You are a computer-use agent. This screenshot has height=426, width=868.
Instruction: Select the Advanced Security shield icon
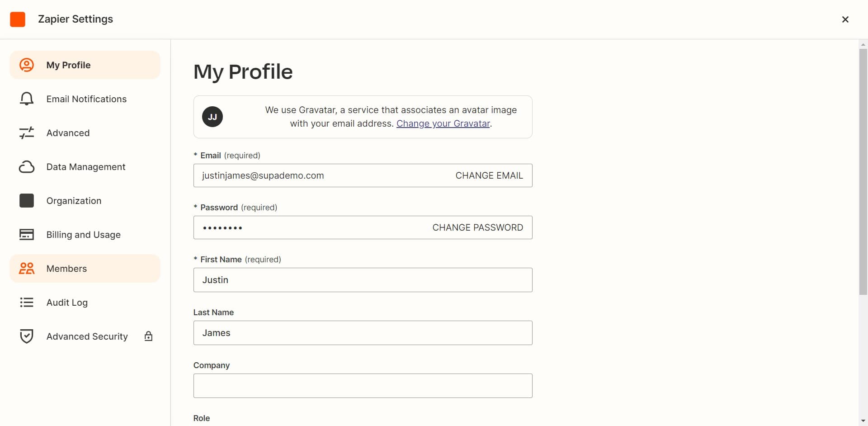[x=27, y=336]
